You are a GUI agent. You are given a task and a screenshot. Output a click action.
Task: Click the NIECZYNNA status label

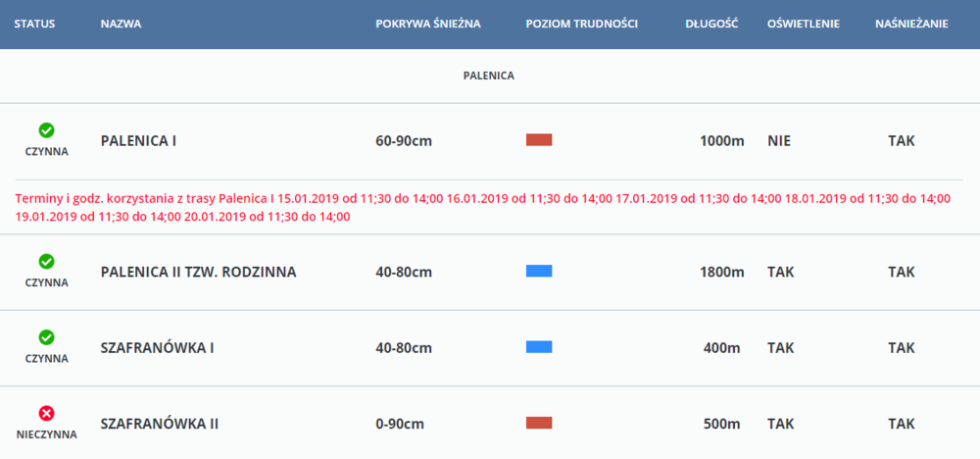(x=46, y=434)
